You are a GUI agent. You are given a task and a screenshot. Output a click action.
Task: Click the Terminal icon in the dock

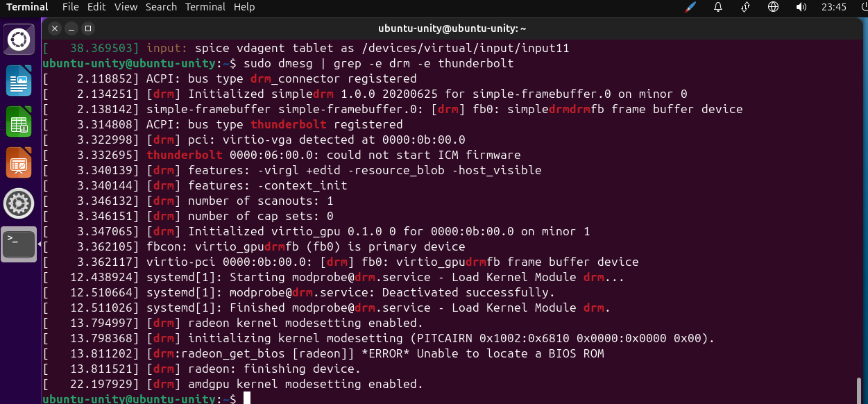(x=19, y=244)
